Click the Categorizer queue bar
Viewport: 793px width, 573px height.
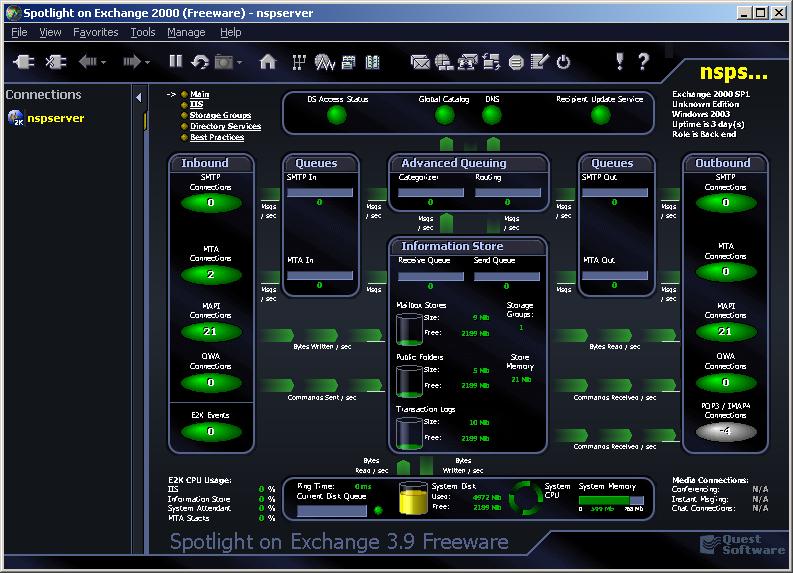pyautogui.click(x=431, y=193)
